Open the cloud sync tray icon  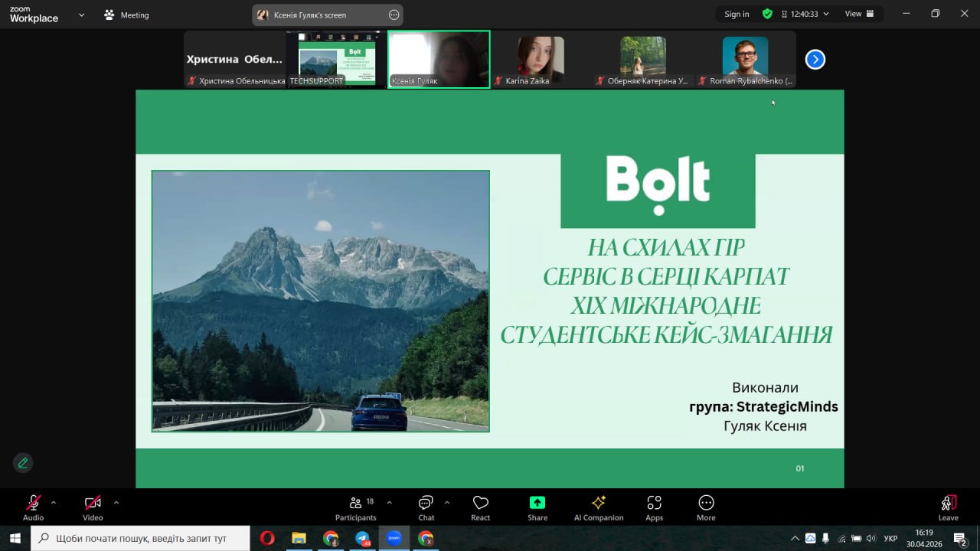pyautogui.click(x=810, y=538)
